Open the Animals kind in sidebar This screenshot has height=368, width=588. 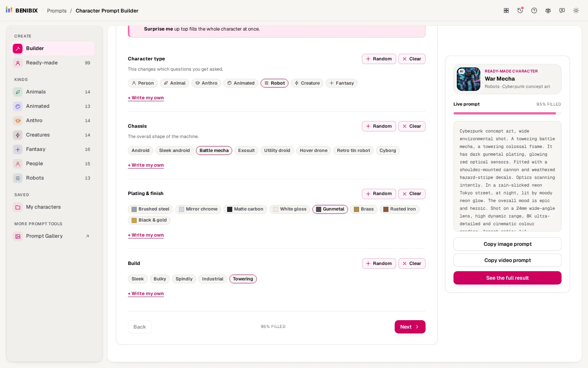click(53, 92)
